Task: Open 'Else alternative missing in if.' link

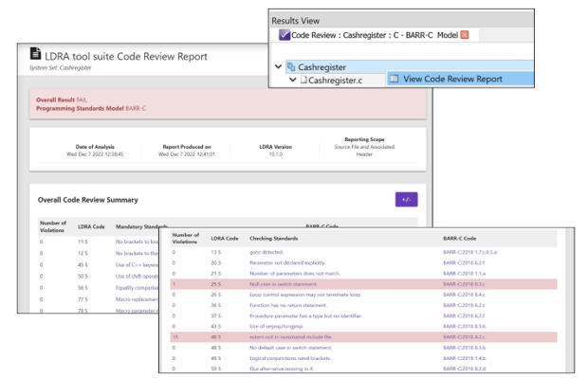Action: point(282,369)
